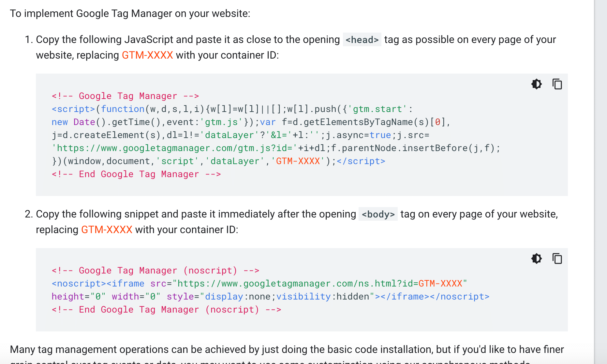Click the 'gtm.start' string in code

[378, 109]
